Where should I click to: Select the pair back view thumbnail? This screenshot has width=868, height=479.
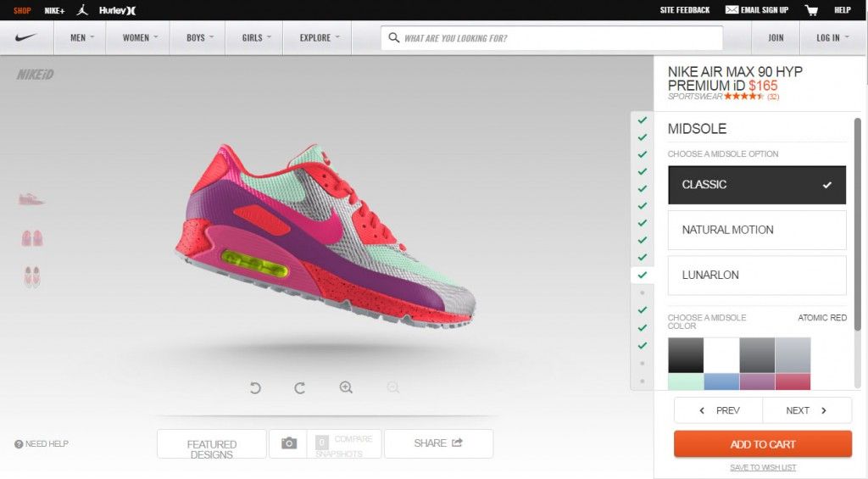point(32,238)
